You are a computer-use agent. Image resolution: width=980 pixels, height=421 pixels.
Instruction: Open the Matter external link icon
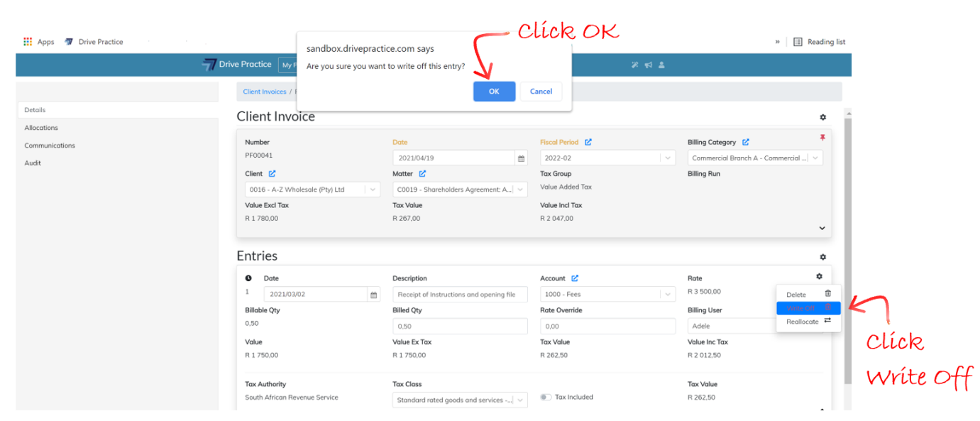[422, 174]
